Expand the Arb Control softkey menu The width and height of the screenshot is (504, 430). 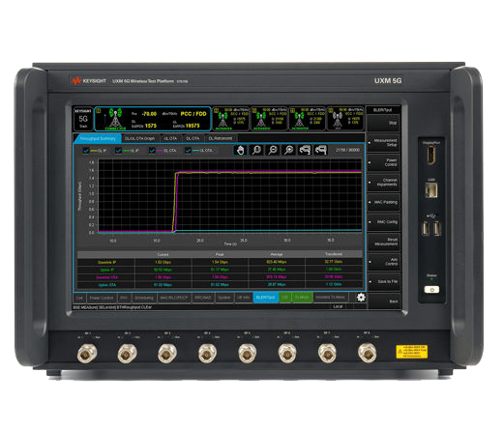tap(384, 262)
